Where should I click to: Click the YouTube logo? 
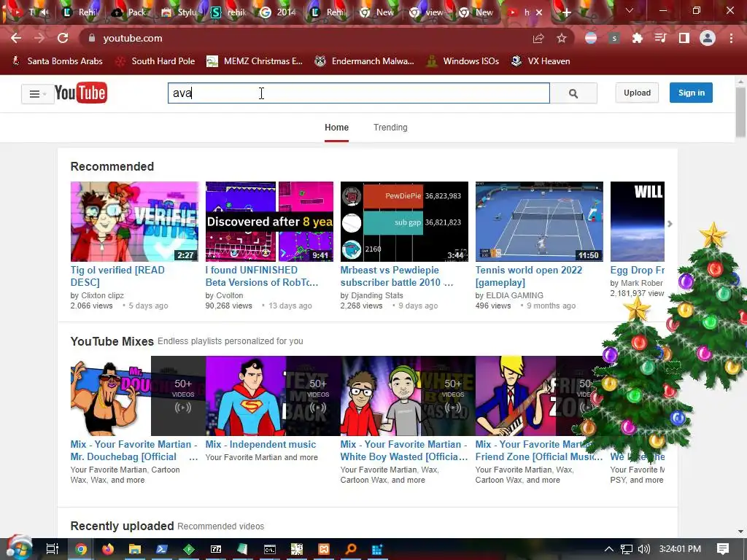[x=80, y=93]
